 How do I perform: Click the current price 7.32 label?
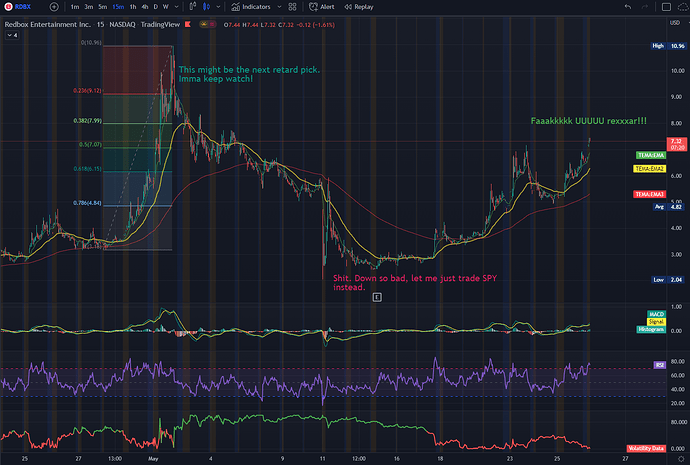[x=676, y=144]
